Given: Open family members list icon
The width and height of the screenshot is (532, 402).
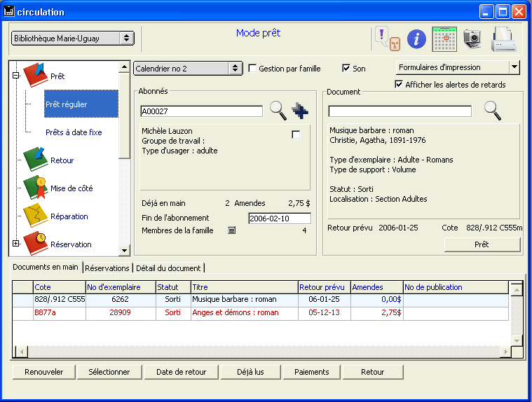Looking at the screenshot, I should 231,230.
